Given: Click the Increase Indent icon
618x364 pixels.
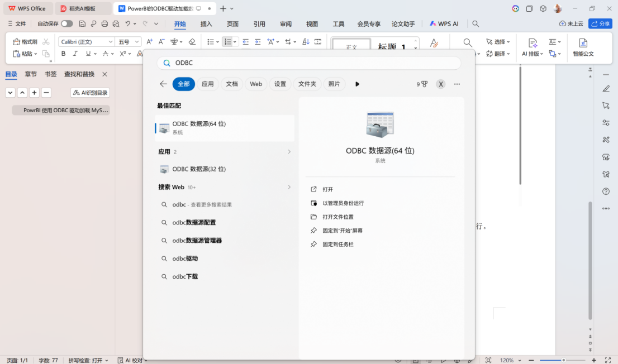Looking at the screenshot, I should tap(258, 42).
